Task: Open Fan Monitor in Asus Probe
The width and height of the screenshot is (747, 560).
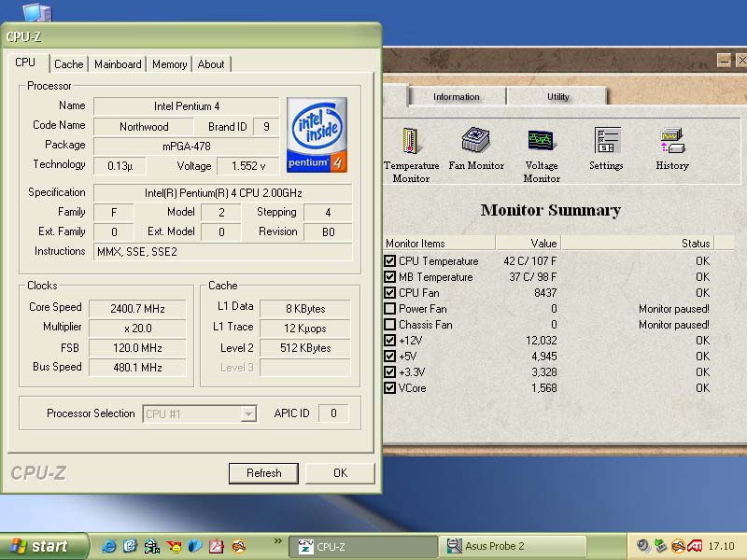Action: pyautogui.click(x=476, y=148)
